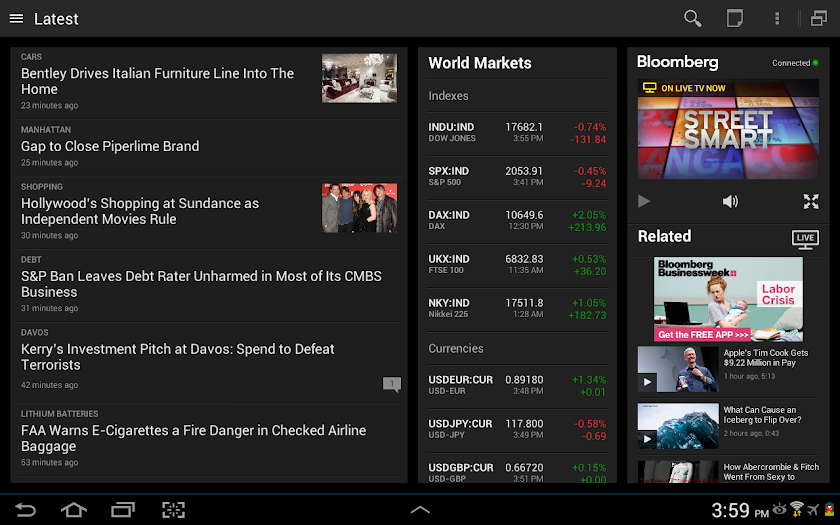The width and height of the screenshot is (840, 525).
Task: Open the Bloomberg Businessweek free app banner
Action: pyautogui.click(x=728, y=299)
